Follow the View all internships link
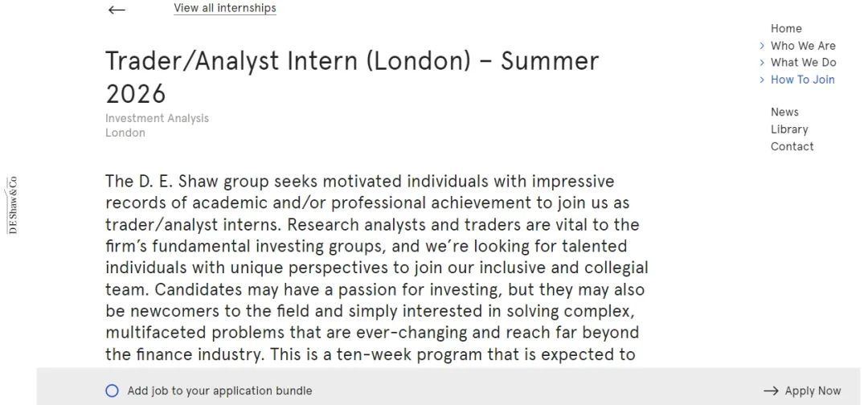868x405 pixels. click(225, 8)
